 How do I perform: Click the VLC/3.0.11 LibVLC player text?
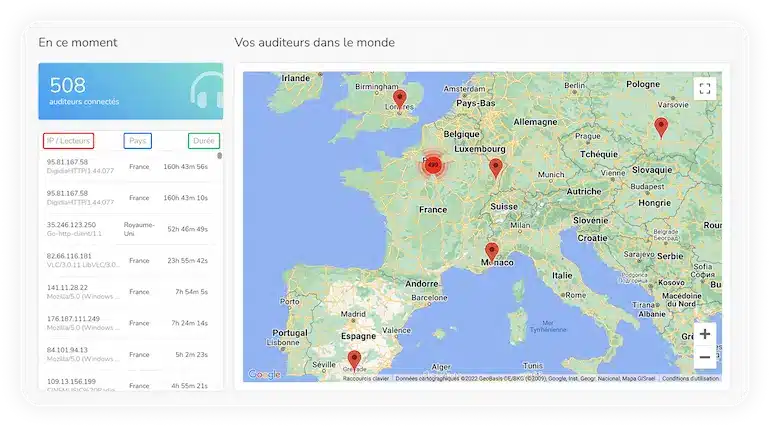tap(83, 265)
